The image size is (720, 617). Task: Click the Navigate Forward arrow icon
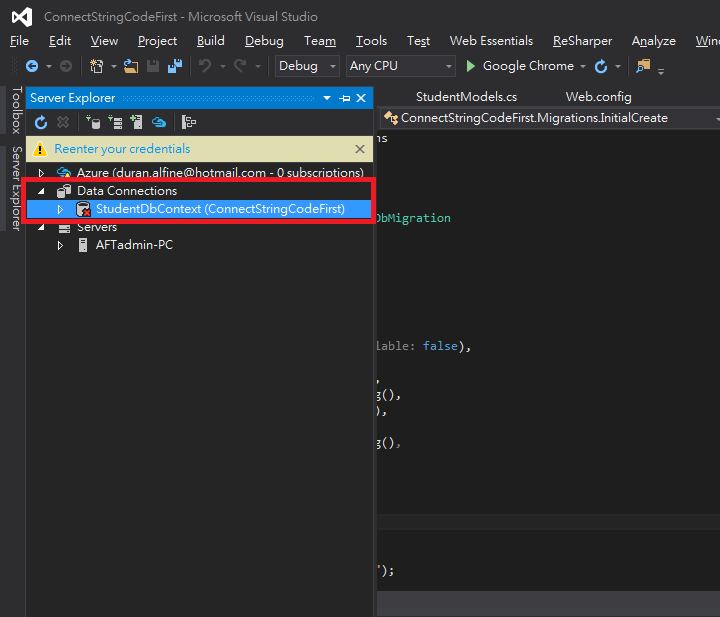(x=66, y=67)
